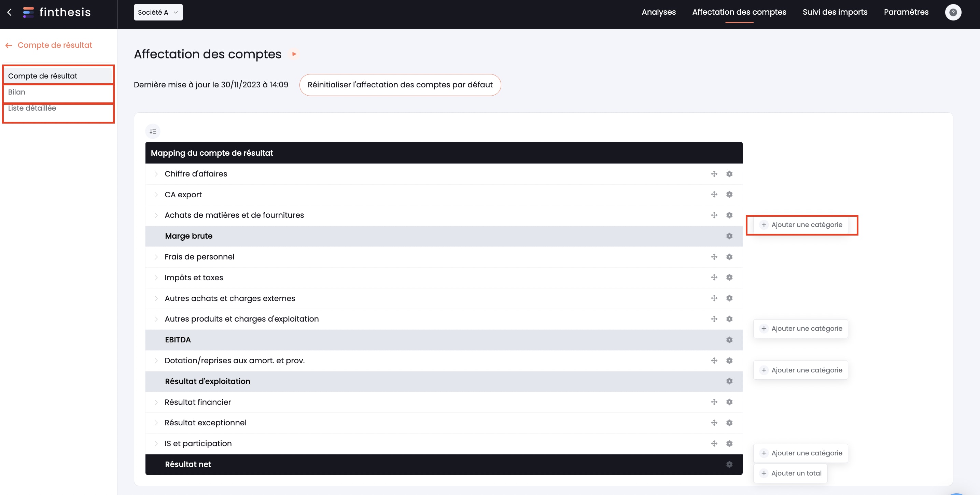Click the back chevron beside finthesis logo
980x495 pixels.
point(10,12)
